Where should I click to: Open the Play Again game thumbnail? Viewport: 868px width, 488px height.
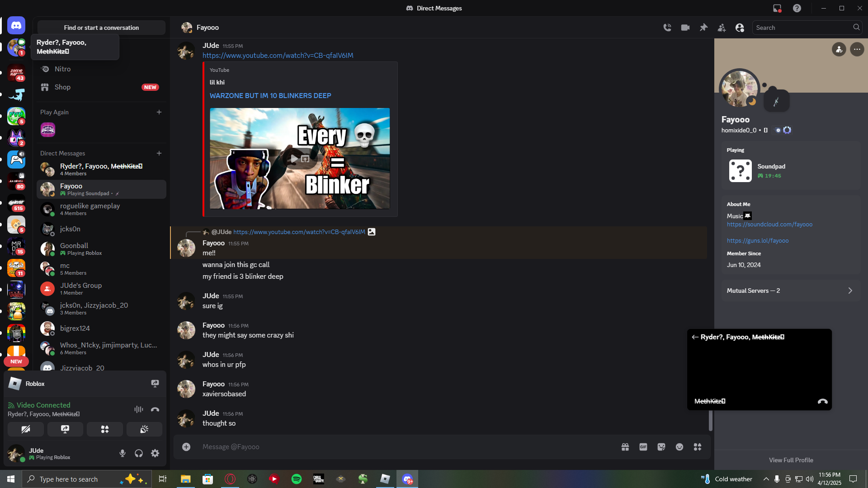(48, 130)
